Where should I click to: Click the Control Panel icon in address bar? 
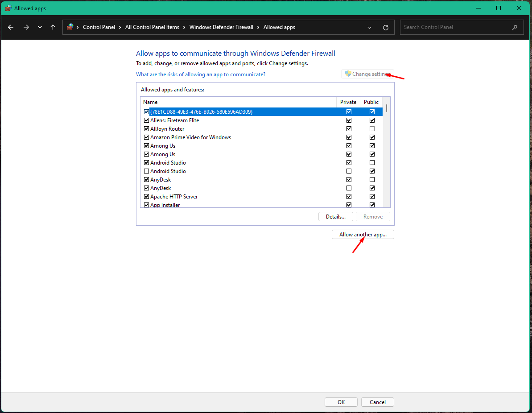click(x=70, y=27)
